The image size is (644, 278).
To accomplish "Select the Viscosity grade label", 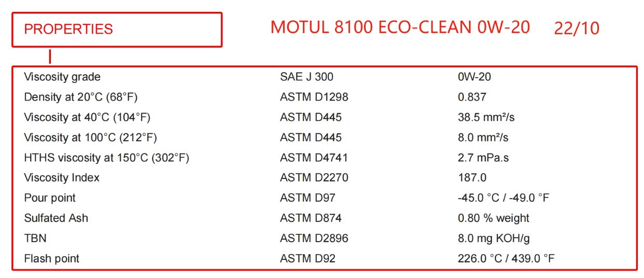I will (62, 77).
